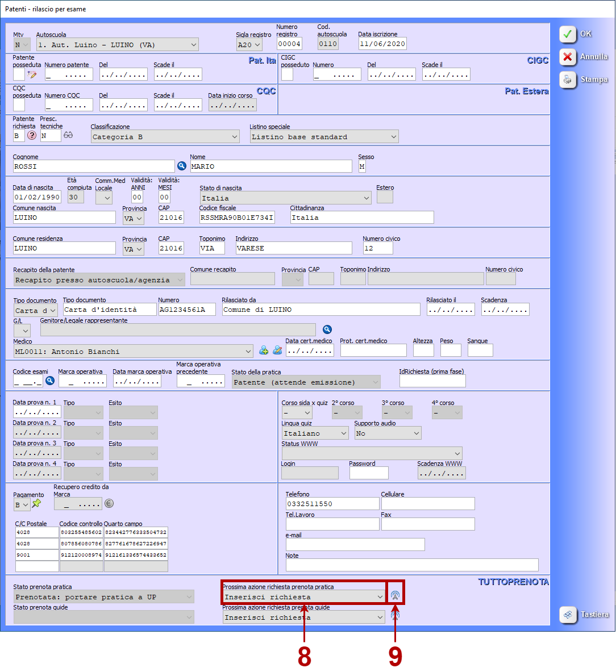The height and width of the screenshot is (672, 616).
Task: Click the pencil icon beside Patente posseduta
Action: point(32,74)
